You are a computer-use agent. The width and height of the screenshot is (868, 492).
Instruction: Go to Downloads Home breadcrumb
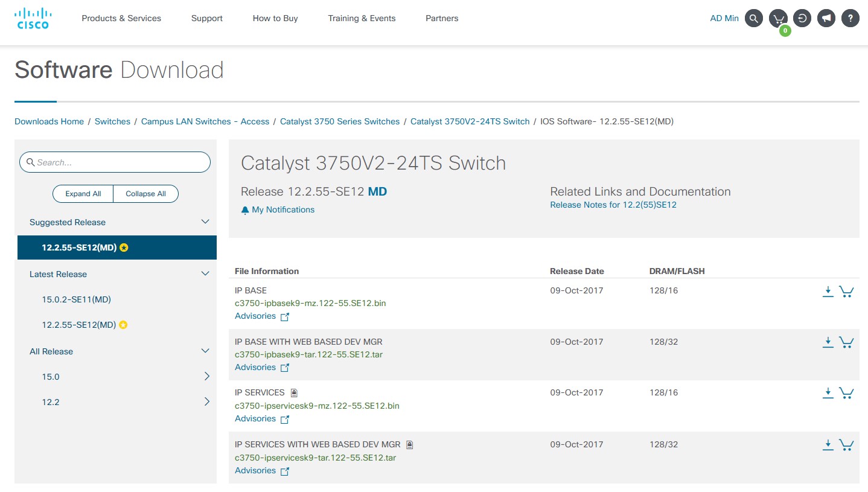point(49,121)
